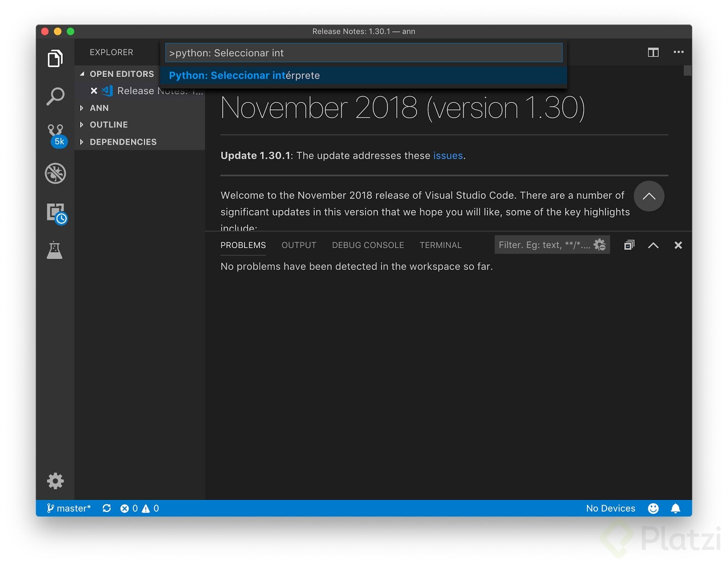
Task: Expand the Outline section
Action: click(x=140, y=125)
